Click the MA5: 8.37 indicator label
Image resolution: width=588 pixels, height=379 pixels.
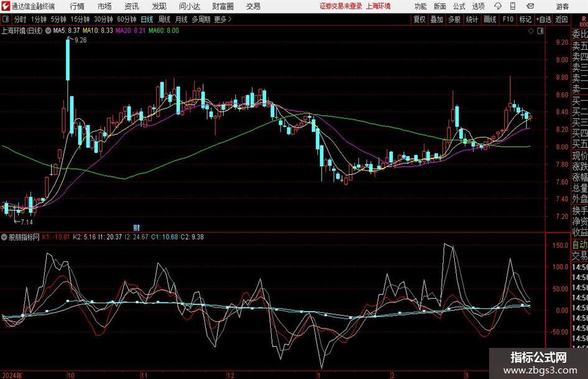[67, 30]
